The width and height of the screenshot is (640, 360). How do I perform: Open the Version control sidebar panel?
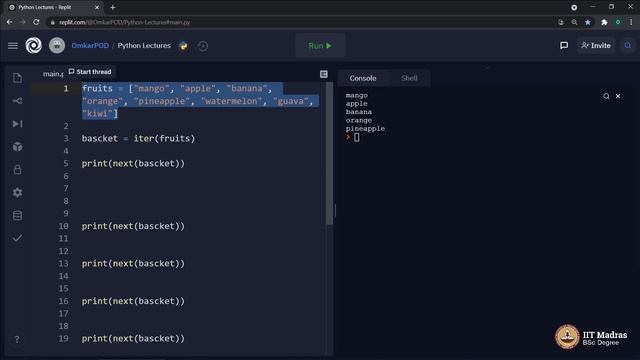(17, 100)
